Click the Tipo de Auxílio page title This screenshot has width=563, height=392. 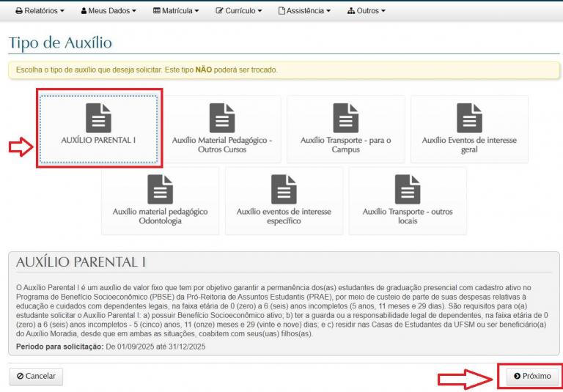coord(60,42)
